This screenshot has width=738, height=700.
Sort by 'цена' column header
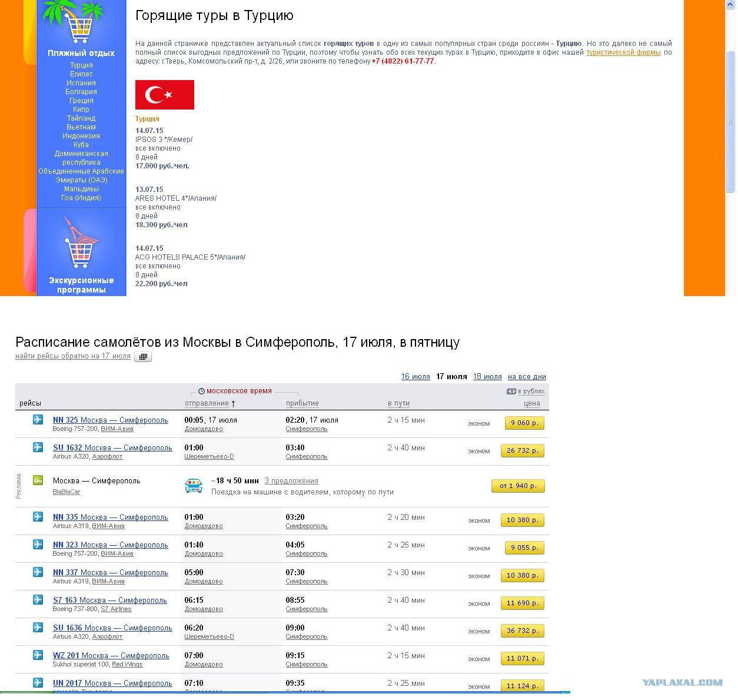click(x=532, y=403)
